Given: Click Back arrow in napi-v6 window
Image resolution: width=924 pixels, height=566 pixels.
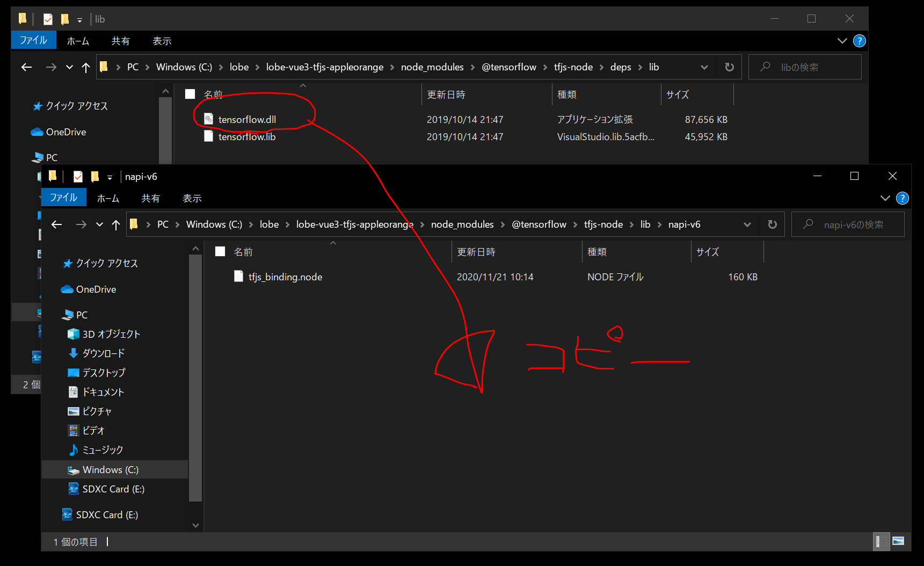Looking at the screenshot, I should coord(57,224).
